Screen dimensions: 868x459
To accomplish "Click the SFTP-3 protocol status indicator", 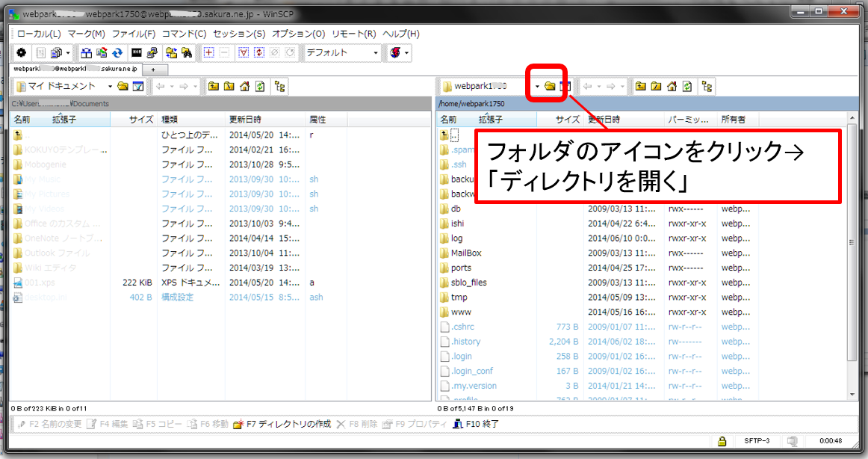I will pyautogui.click(x=757, y=441).
